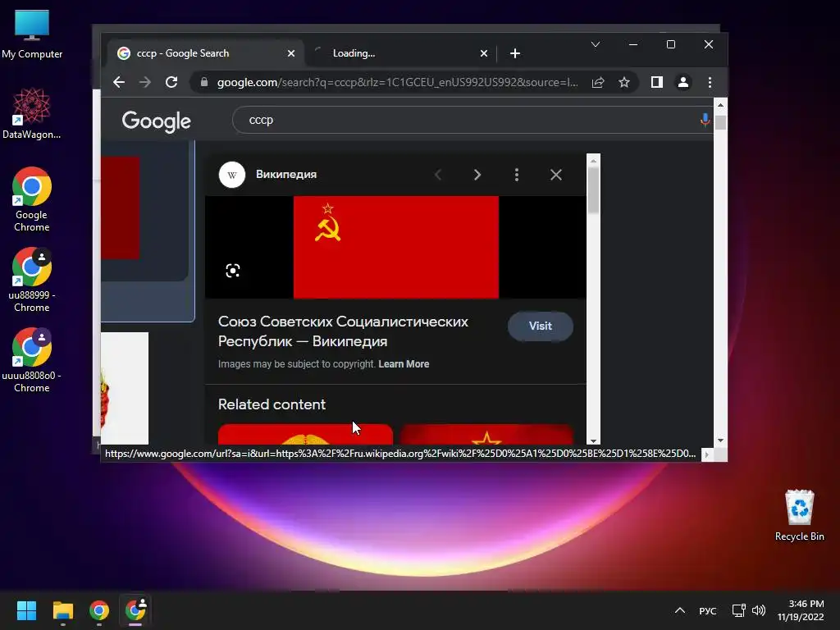Image resolution: width=840 pixels, height=630 pixels.
Task: Open the second related content thumbnail
Action: [486, 435]
